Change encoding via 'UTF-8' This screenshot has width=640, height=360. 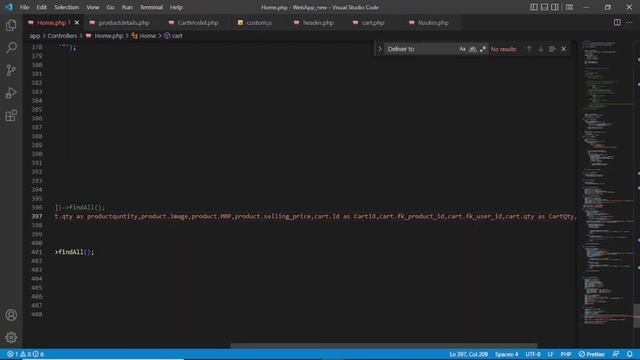pos(533,354)
